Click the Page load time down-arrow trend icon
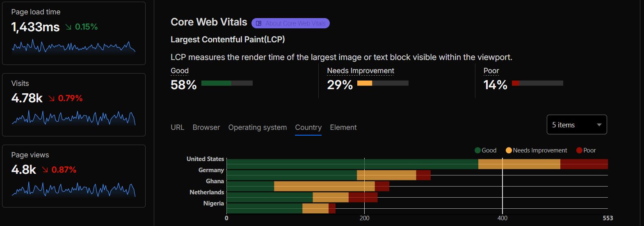644x226 pixels. (x=69, y=27)
